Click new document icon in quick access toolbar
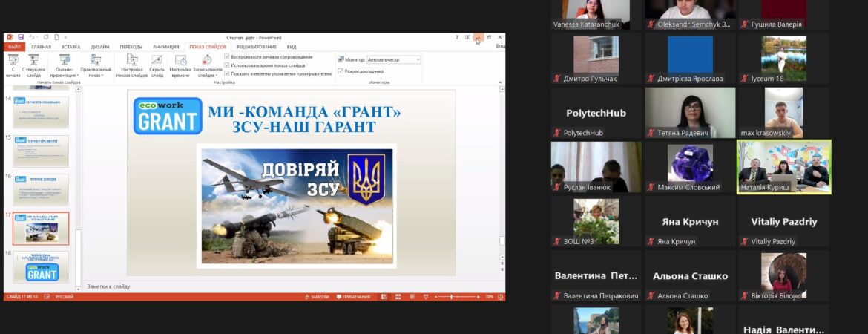This screenshot has height=334, width=868. [x=56, y=37]
